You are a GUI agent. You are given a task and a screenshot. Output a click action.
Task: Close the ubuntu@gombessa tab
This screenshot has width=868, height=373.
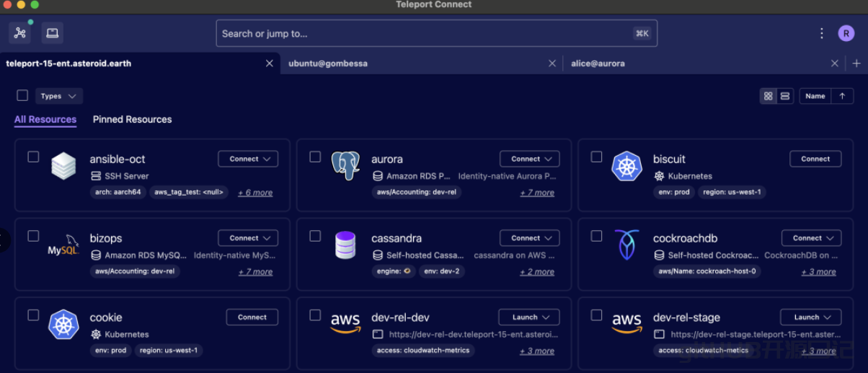[552, 63]
